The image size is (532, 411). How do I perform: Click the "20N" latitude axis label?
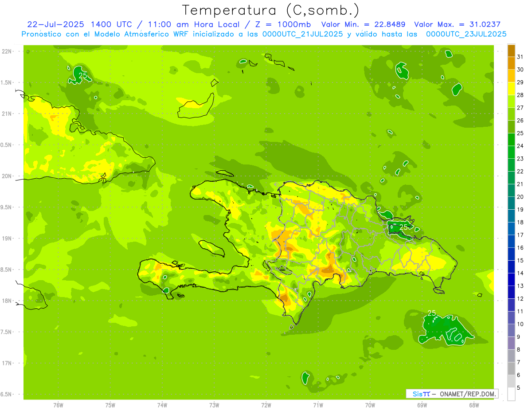pos(6,176)
